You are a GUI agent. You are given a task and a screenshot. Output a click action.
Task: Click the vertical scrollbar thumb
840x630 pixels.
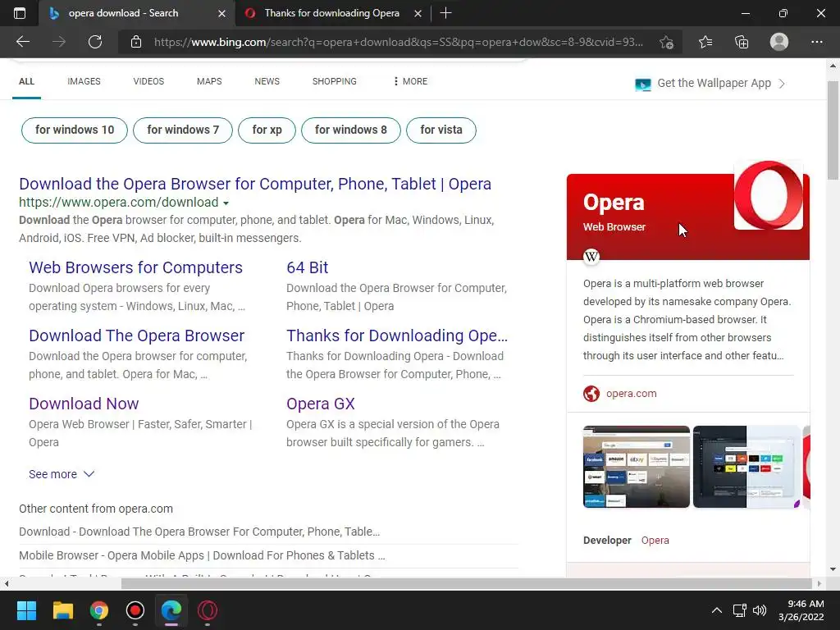pos(833,130)
